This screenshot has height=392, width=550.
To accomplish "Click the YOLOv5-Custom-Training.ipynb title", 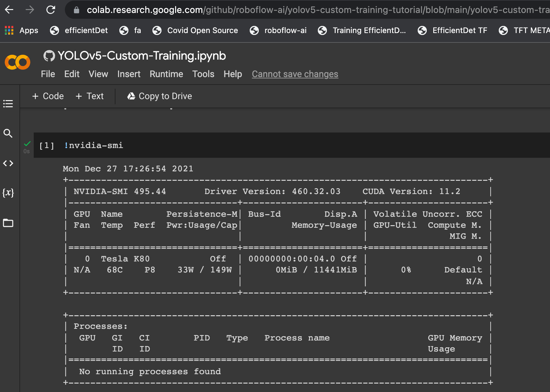I will (x=142, y=56).
